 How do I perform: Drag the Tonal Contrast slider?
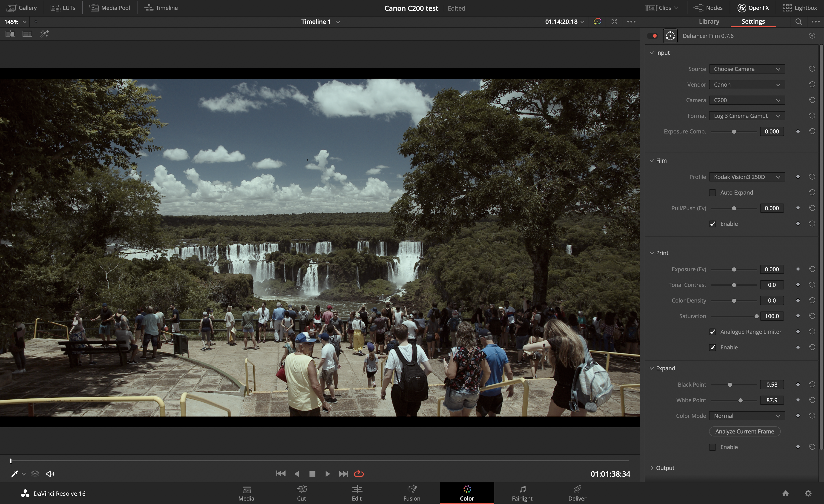pos(734,285)
